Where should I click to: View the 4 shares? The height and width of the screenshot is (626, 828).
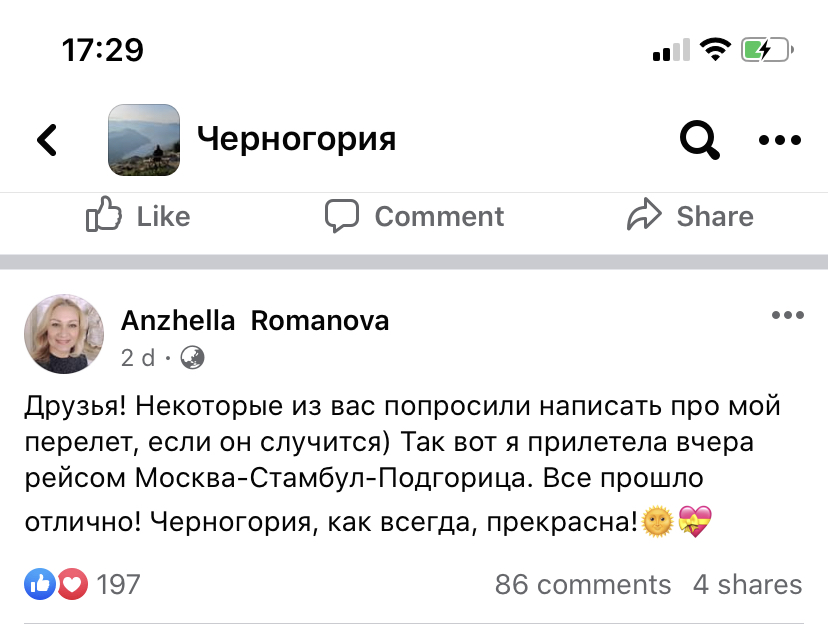coord(748,585)
